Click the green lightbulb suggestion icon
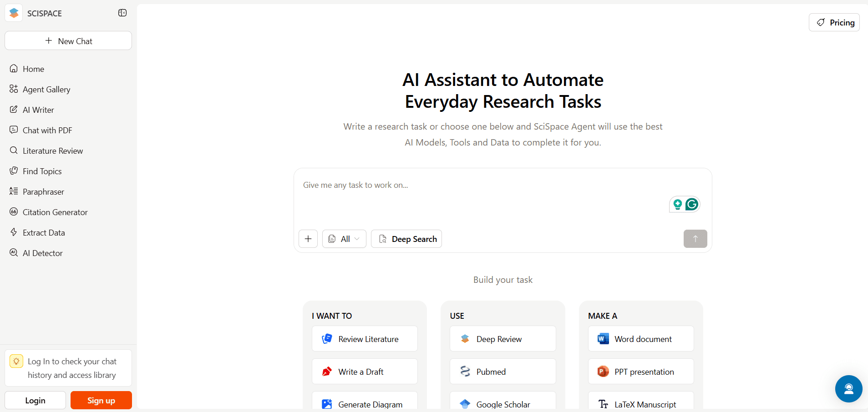 677,204
